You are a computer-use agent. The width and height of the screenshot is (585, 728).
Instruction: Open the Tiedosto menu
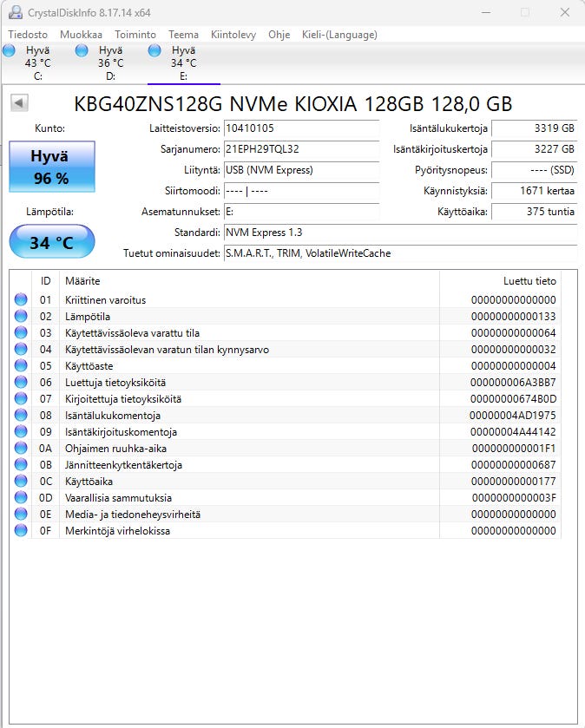tap(28, 35)
